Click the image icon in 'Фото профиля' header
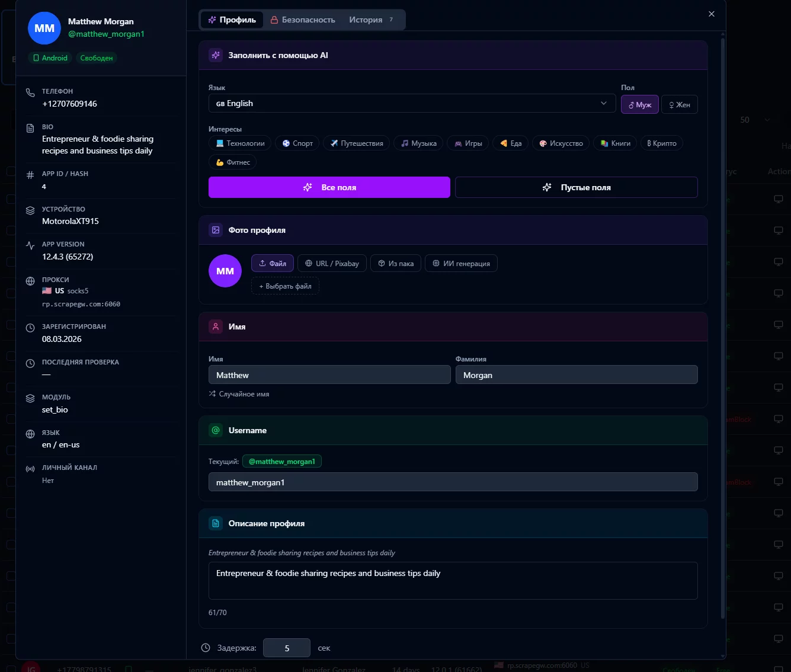The width and height of the screenshot is (791, 672). click(x=216, y=230)
